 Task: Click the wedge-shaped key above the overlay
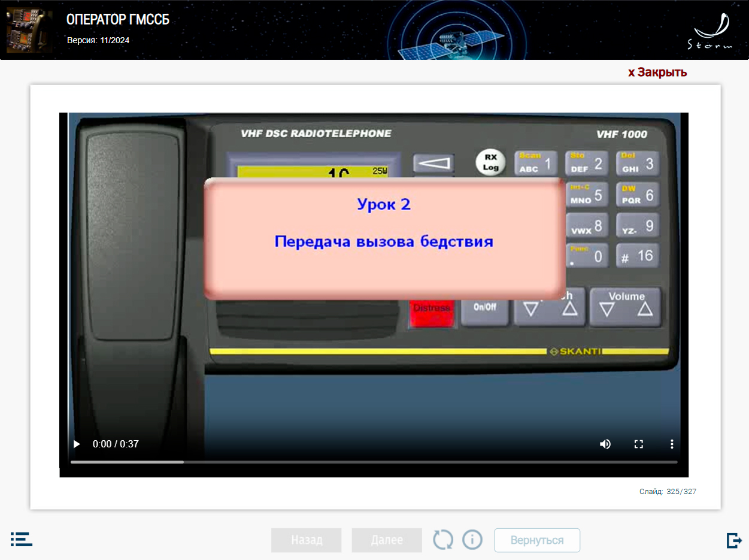coord(433,163)
